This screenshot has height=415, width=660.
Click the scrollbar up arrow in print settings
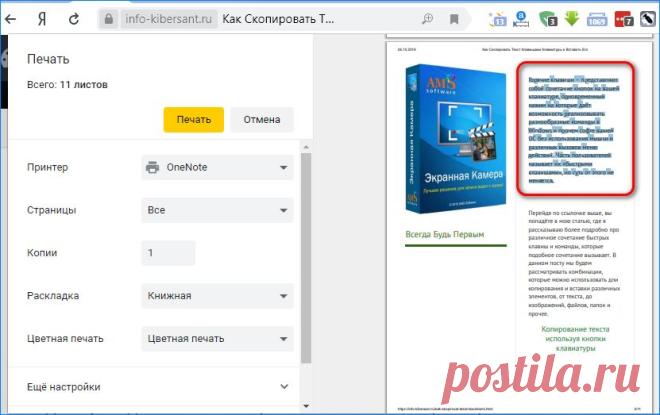(306, 147)
